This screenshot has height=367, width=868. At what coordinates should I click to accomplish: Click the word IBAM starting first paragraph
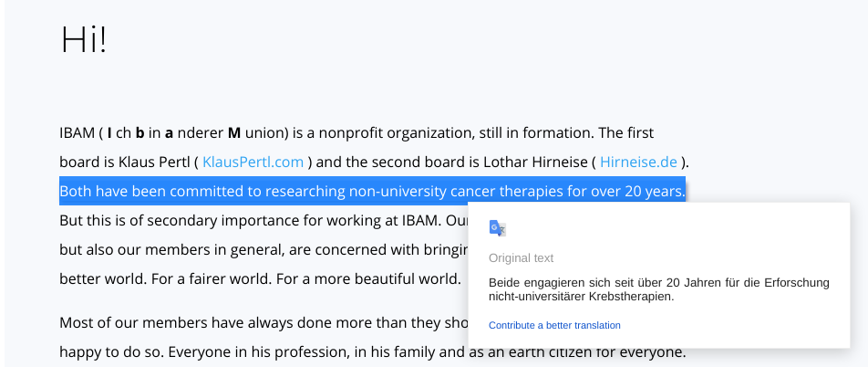click(77, 133)
